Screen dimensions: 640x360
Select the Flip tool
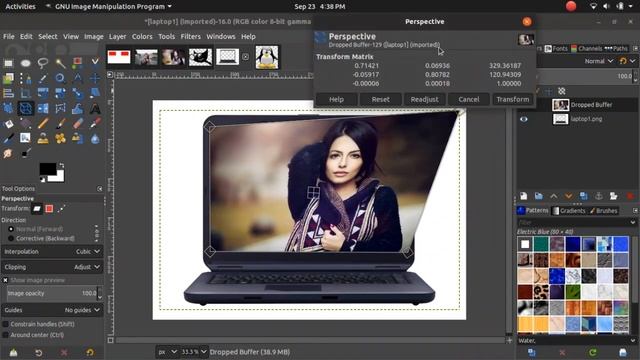tap(43, 109)
